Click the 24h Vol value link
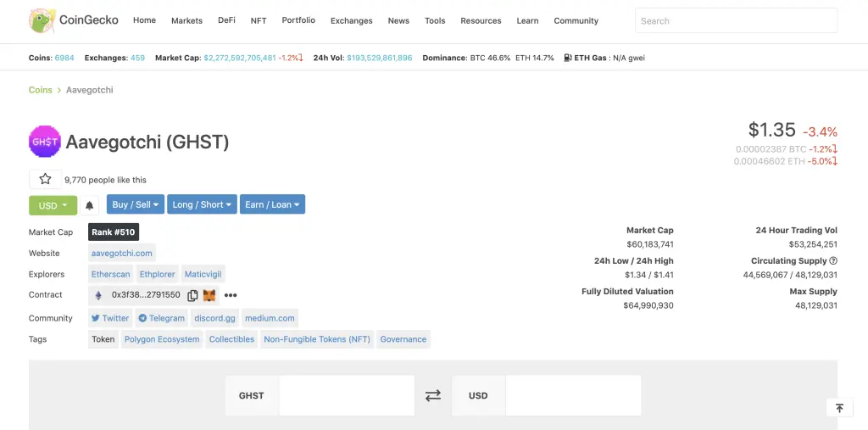The width and height of the screenshot is (868, 430). click(380, 58)
